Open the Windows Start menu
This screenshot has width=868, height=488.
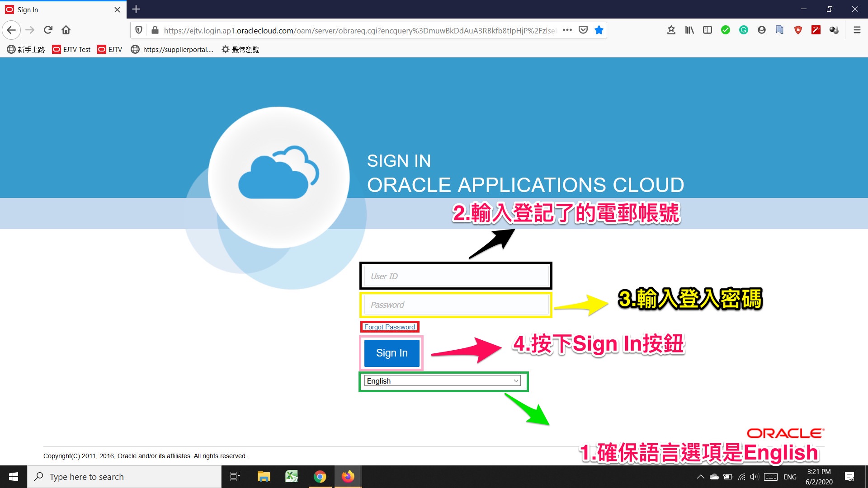click(14, 477)
